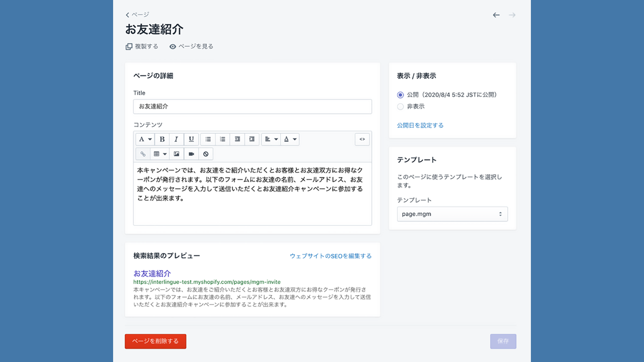Open the text color dropdown
The image size is (644, 362).
(290, 139)
